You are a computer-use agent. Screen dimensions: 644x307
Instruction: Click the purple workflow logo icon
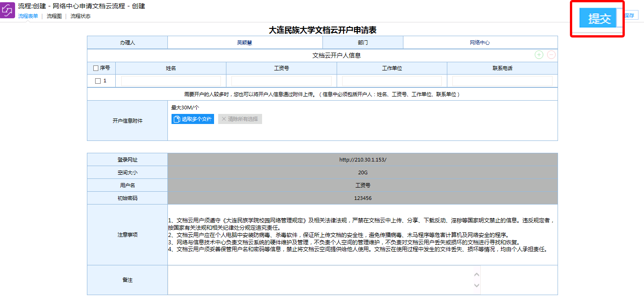click(x=8, y=11)
